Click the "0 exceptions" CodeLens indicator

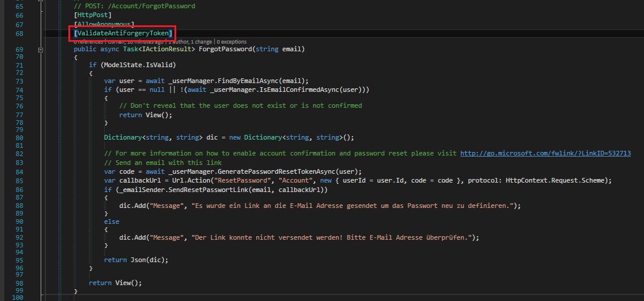pyautogui.click(x=232, y=41)
